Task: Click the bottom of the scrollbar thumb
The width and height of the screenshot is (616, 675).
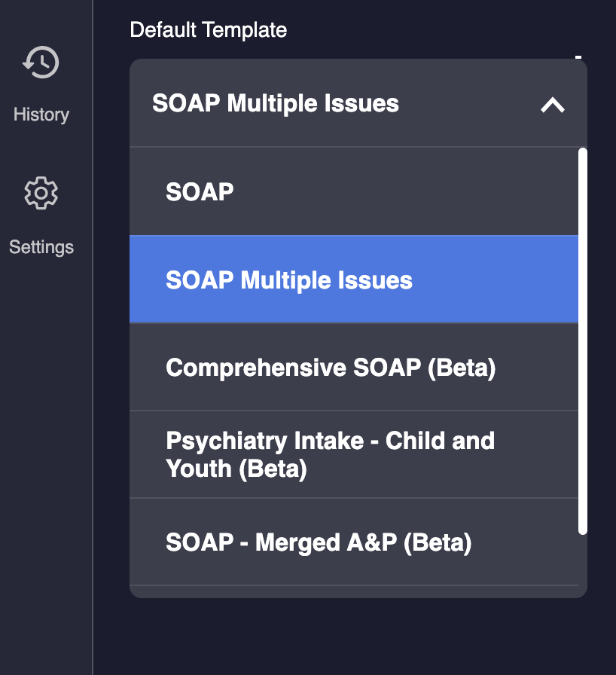Action: click(x=582, y=526)
